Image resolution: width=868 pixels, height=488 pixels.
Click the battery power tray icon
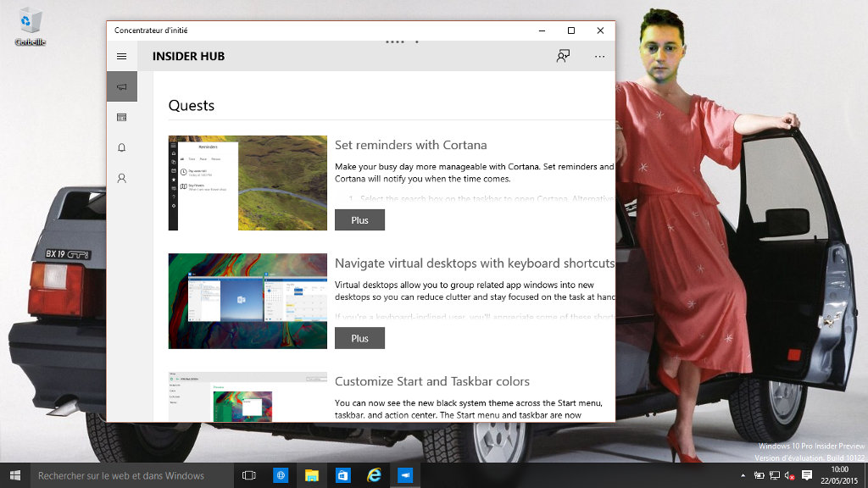pos(759,475)
